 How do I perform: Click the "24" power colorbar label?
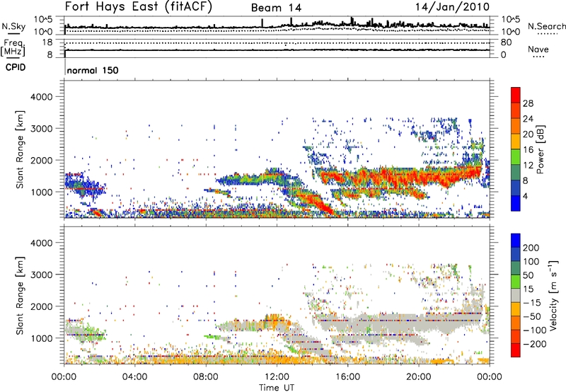(x=528, y=119)
